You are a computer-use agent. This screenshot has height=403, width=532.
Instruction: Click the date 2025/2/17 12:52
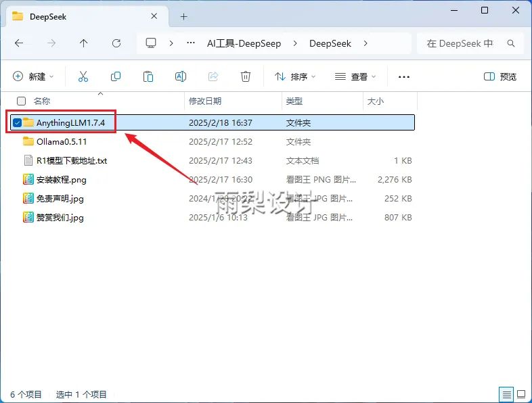click(x=221, y=142)
